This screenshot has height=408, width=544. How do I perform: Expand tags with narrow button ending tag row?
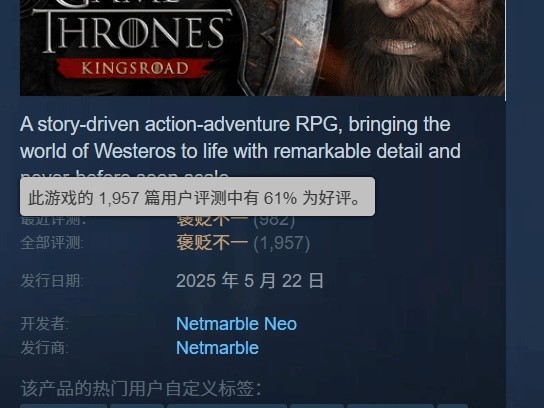coord(452,406)
